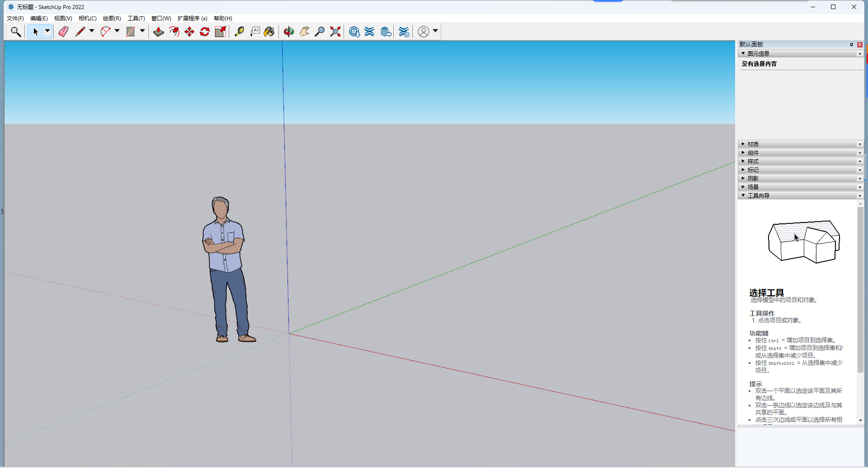
Task: Activate the Orbit tool
Action: (288, 32)
